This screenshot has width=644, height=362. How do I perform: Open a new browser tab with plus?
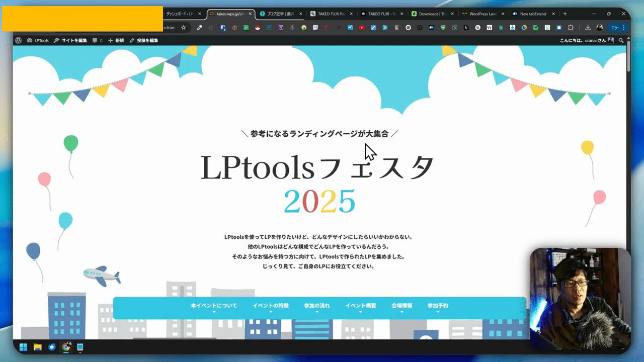tap(565, 14)
